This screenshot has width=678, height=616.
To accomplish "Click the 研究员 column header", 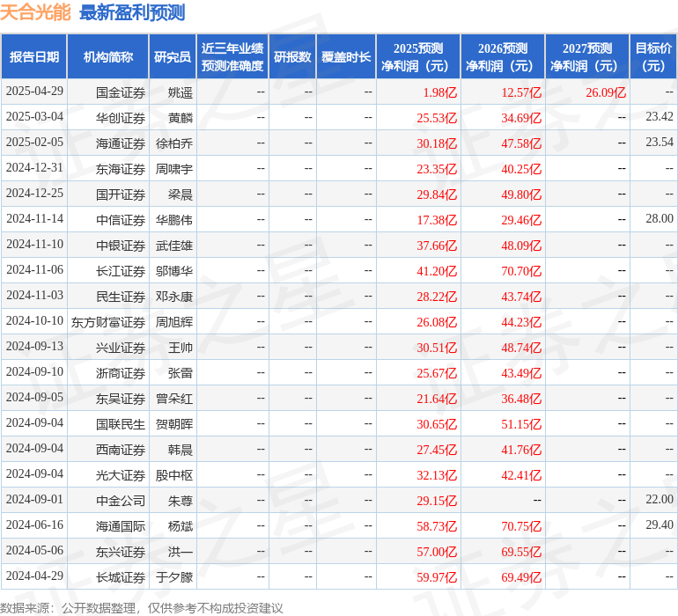I will tap(173, 57).
